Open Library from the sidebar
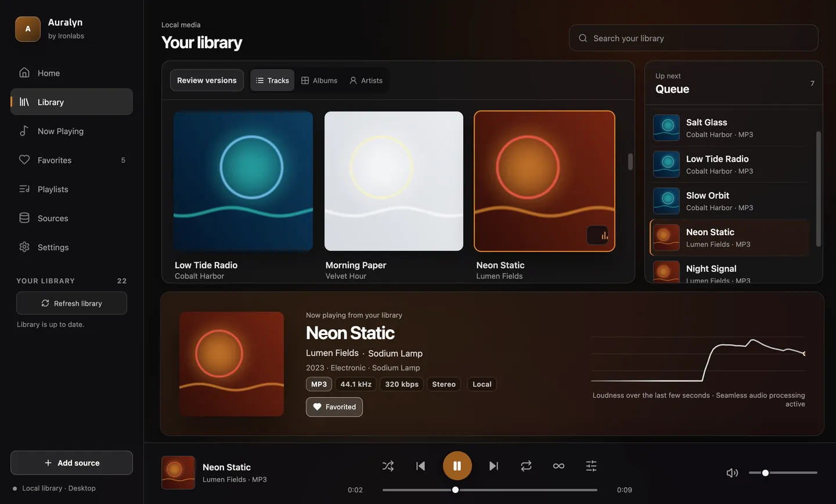Viewport: 836px width, 504px height. tap(71, 102)
